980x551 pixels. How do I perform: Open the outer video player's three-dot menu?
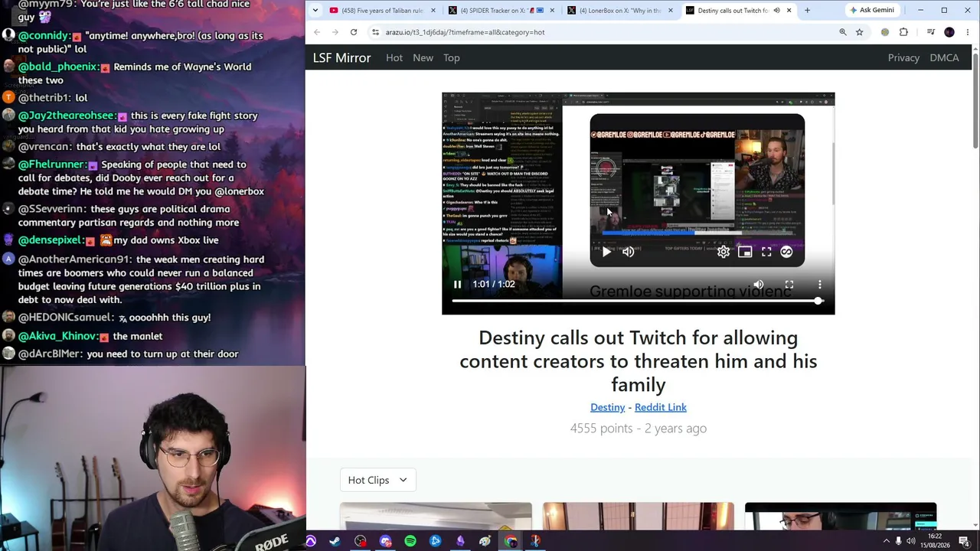819,285
